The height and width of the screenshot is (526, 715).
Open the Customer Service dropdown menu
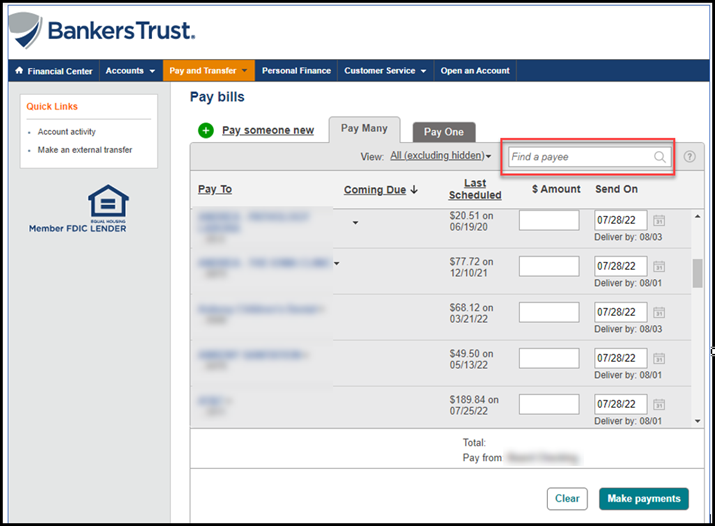(385, 71)
